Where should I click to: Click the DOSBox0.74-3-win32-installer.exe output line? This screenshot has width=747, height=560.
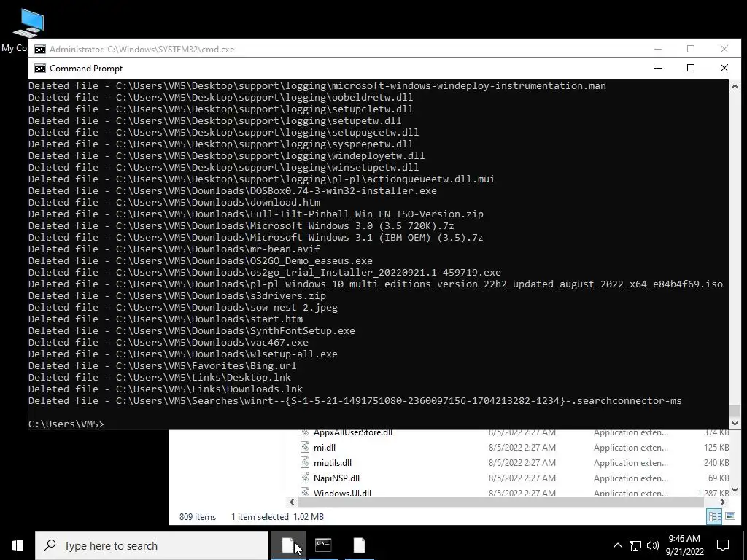(x=233, y=190)
